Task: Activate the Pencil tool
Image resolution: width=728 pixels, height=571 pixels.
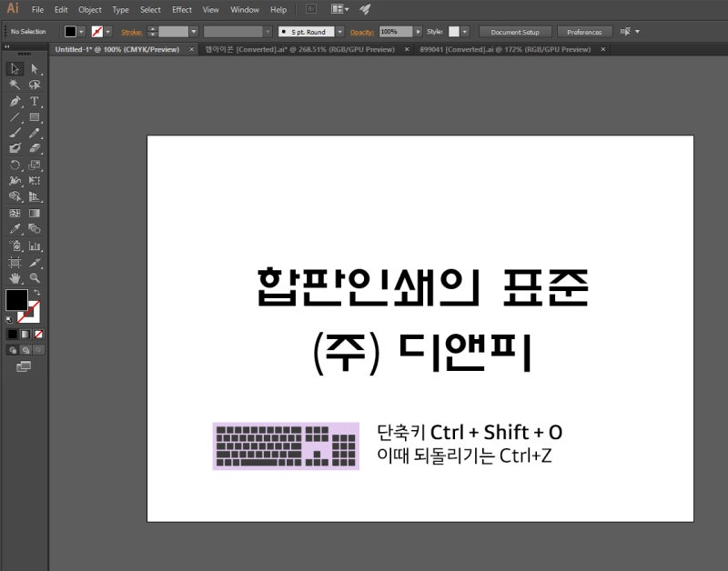Action: click(35, 133)
